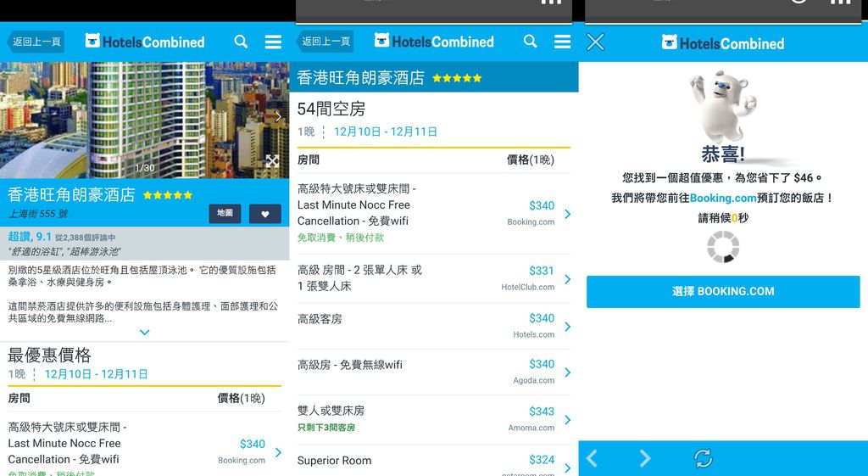Tap the 超讚, 9.1 review score
This screenshot has width=868, height=476.
tap(30, 237)
